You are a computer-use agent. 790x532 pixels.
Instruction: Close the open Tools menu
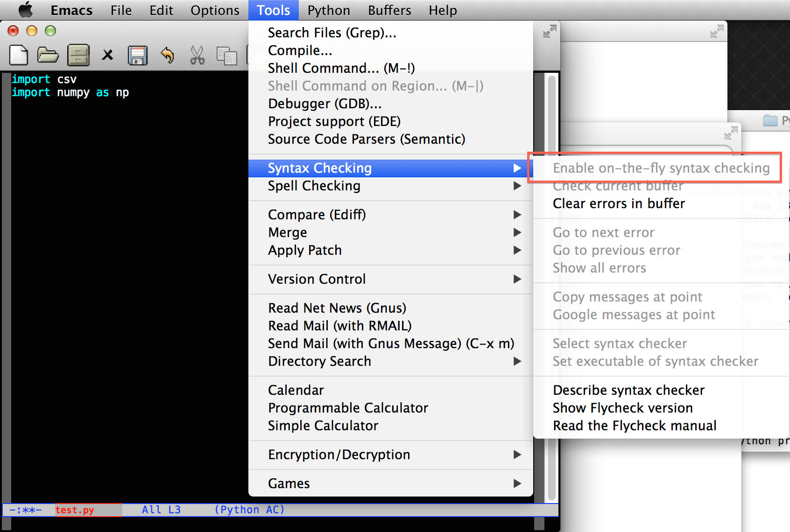(274, 10)
